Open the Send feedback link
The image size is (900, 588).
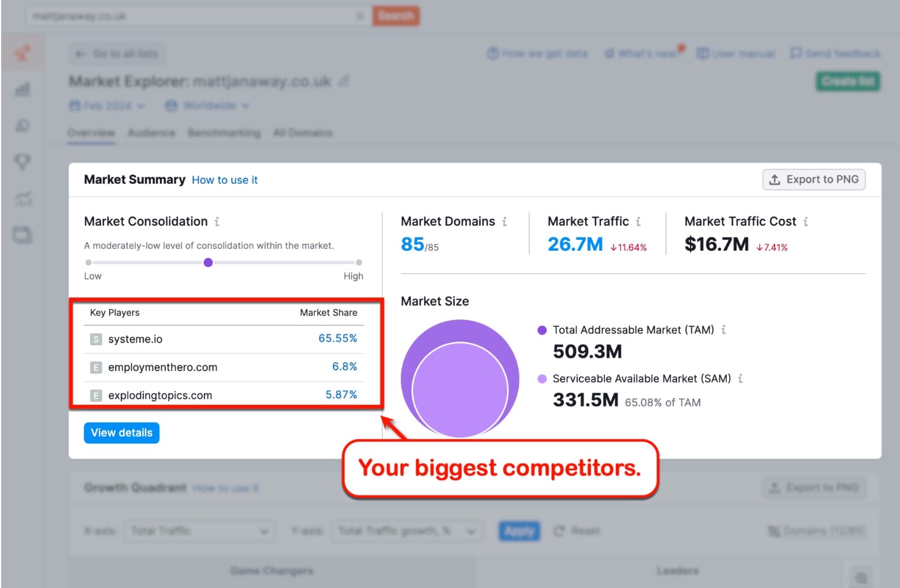click(x=835, y=54)
